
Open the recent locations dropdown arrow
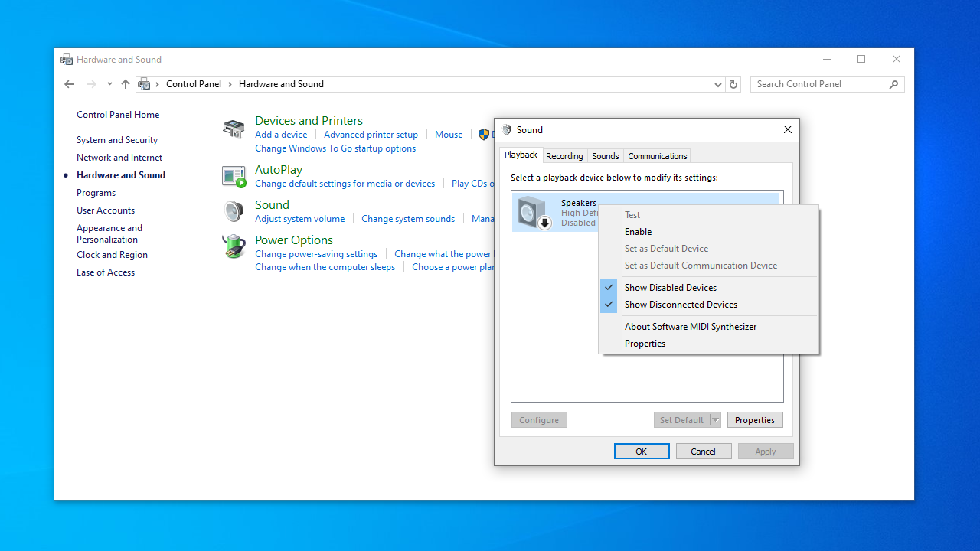(x=109, y=84)
